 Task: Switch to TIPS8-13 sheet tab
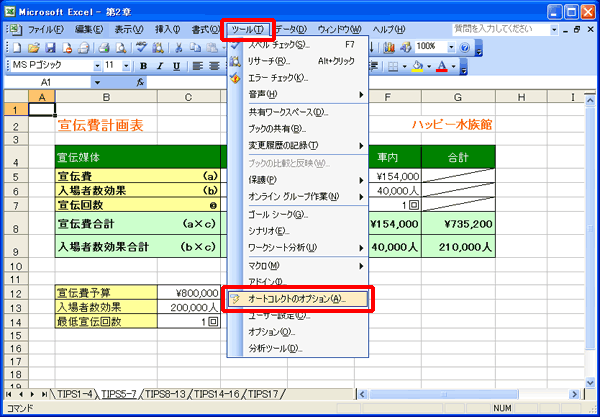click(x=166, y=394)
